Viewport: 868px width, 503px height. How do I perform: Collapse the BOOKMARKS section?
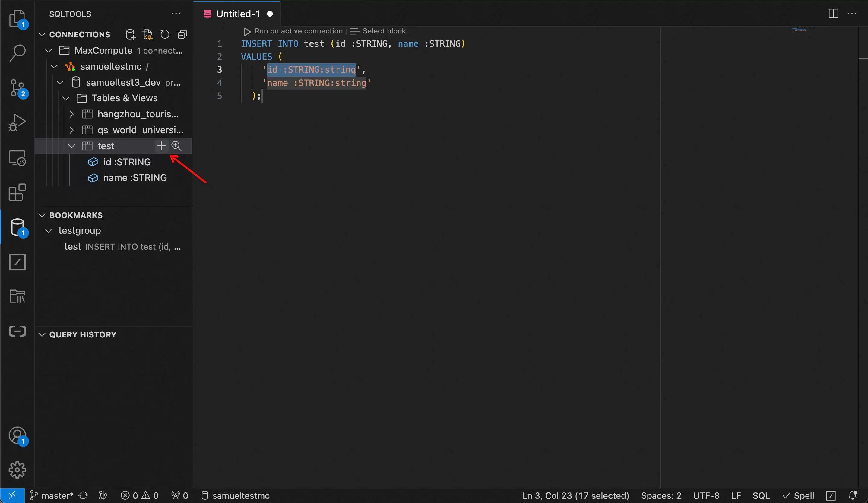pyautogui.click(x=42, y=215)
